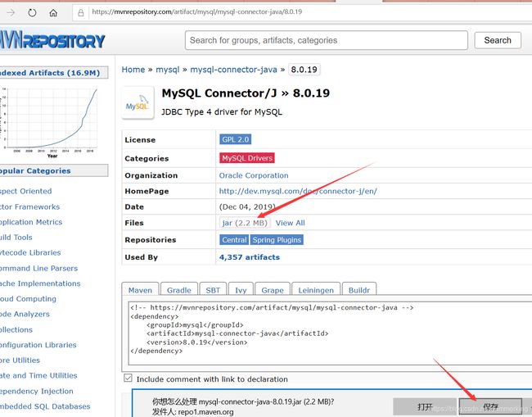
Task: Open Code Analyzers category link
Action: point(25,314)
